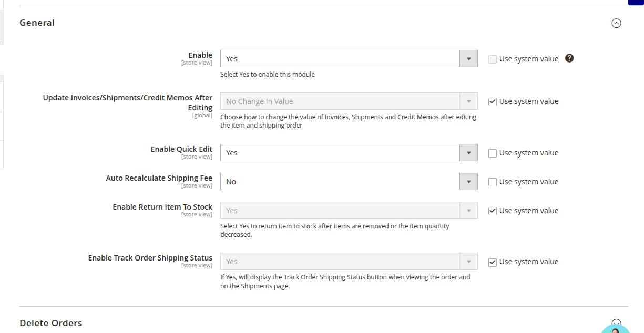Open the Enable Quick Edit dropdown
The height and width of the screenshot is (333, 644).
tap(349, 153)
